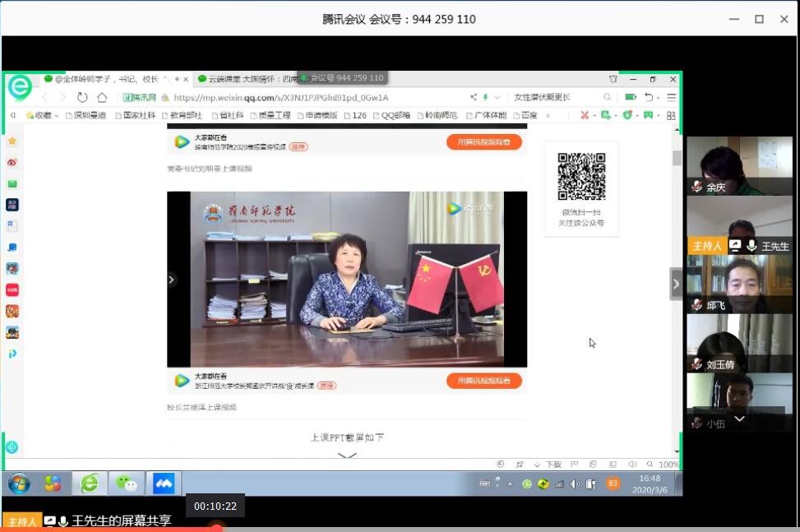Image resolution: width=800 pixels, height=532 pixels.
Task: Toggle microphone for participant 刘玉倩
Action: (697, 364)
